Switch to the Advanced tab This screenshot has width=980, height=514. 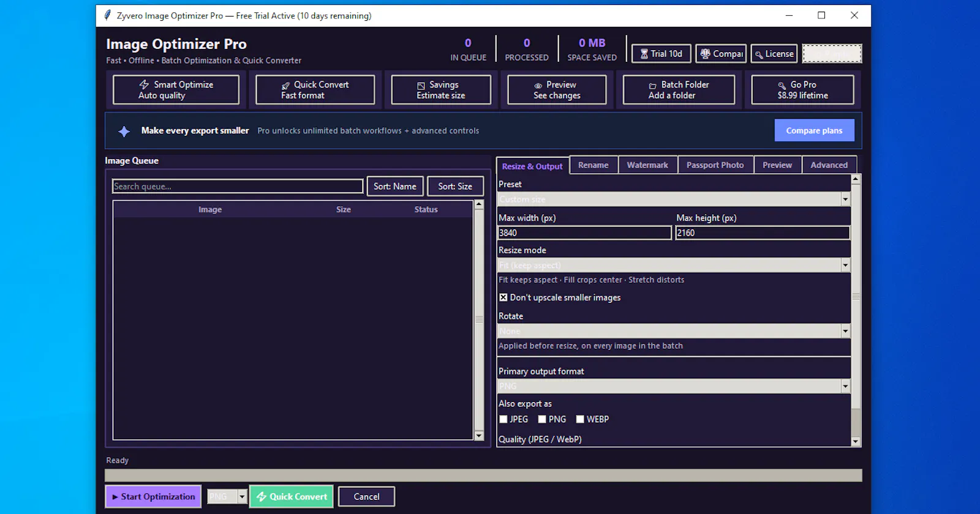pos(829,165)
